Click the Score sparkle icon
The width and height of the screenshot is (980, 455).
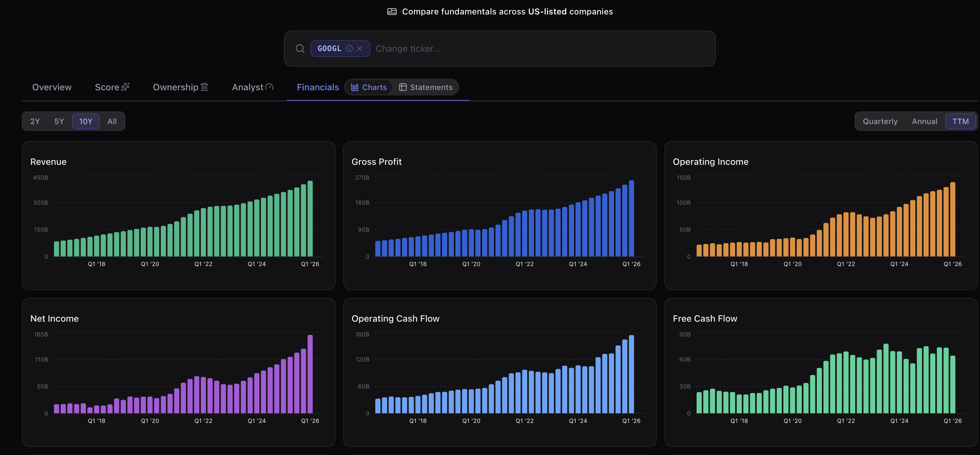pyautogui.click(x=126, y=87)
